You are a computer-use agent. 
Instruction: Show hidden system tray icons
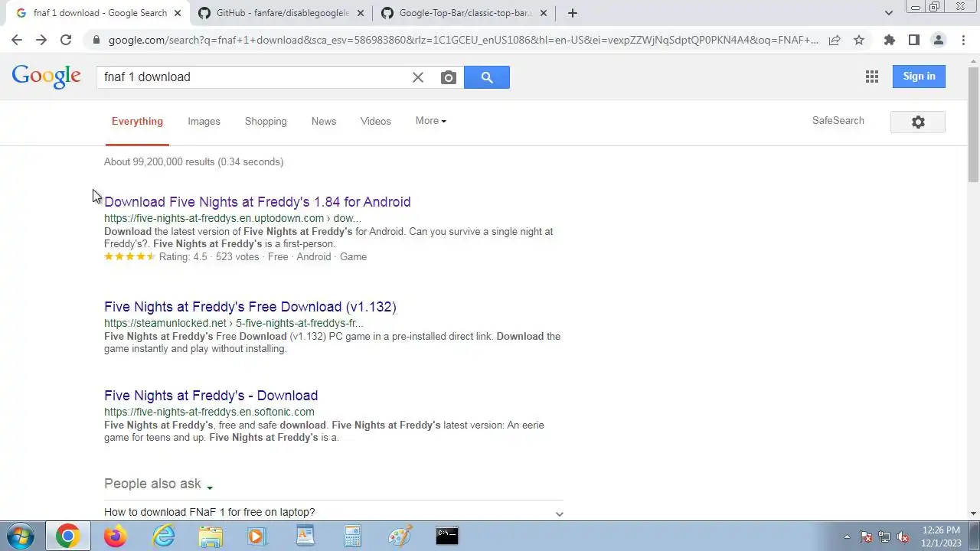pyautogui.click(x=847, y=536)
